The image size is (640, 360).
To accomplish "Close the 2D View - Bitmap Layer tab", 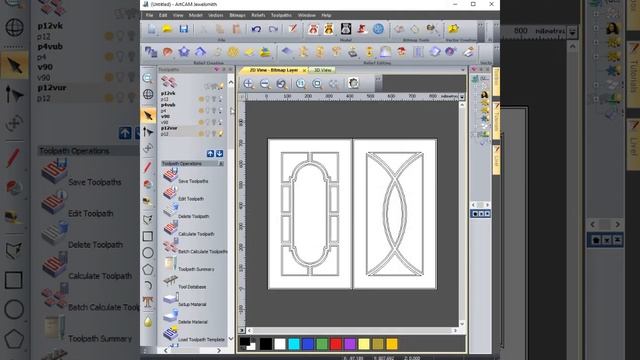I will [304, 71].
